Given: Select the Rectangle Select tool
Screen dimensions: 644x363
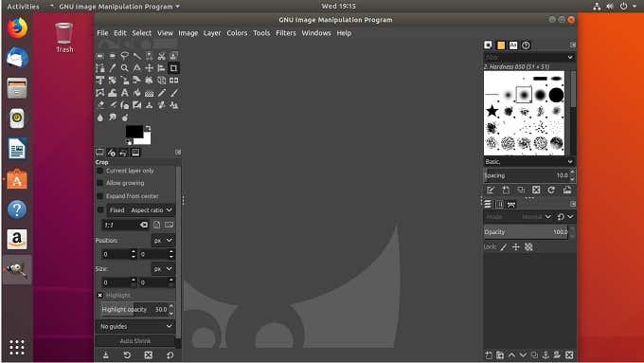Looking at the screenshot, I should pyautogui.click(x=99, y=56).
